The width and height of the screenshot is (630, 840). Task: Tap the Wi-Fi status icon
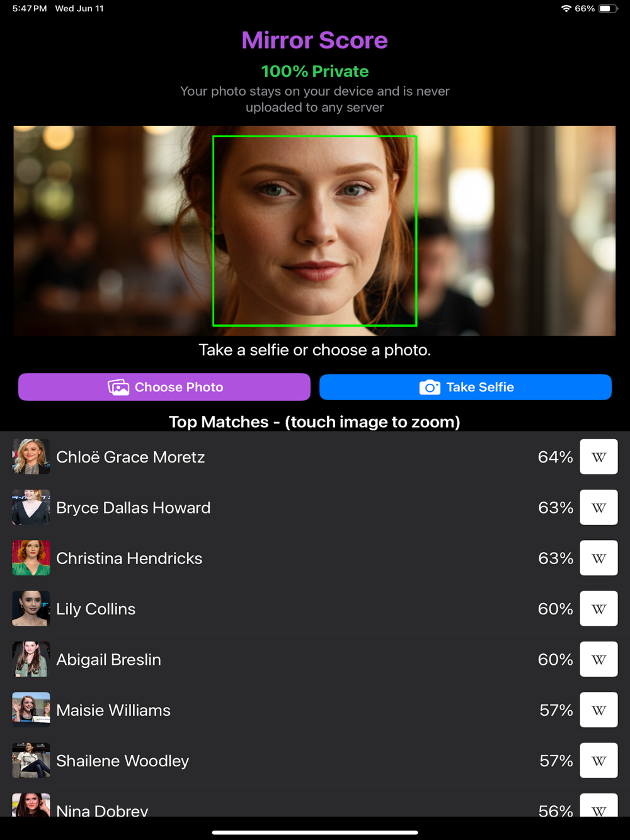point(566,9)
